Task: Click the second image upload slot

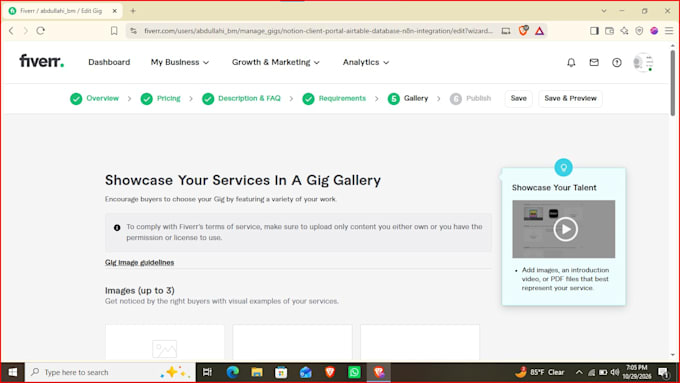Action: coord(292,343)
